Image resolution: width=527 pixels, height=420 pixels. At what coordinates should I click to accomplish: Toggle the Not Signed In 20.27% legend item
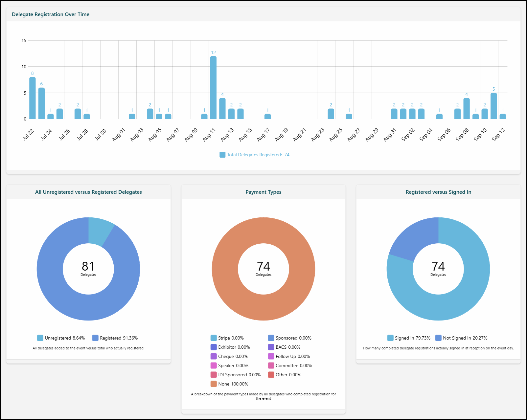point(461,338)
